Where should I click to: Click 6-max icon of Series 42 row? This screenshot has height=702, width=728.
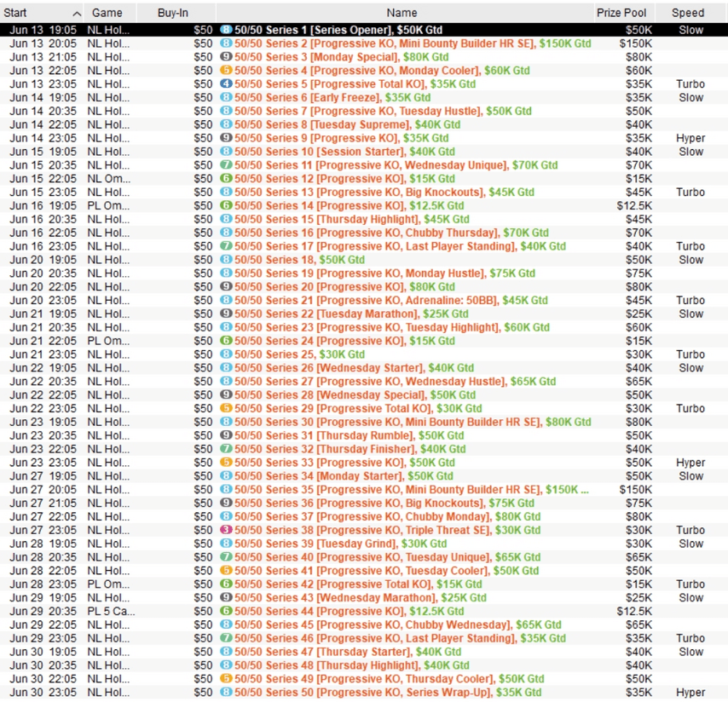tap(226, 584)
